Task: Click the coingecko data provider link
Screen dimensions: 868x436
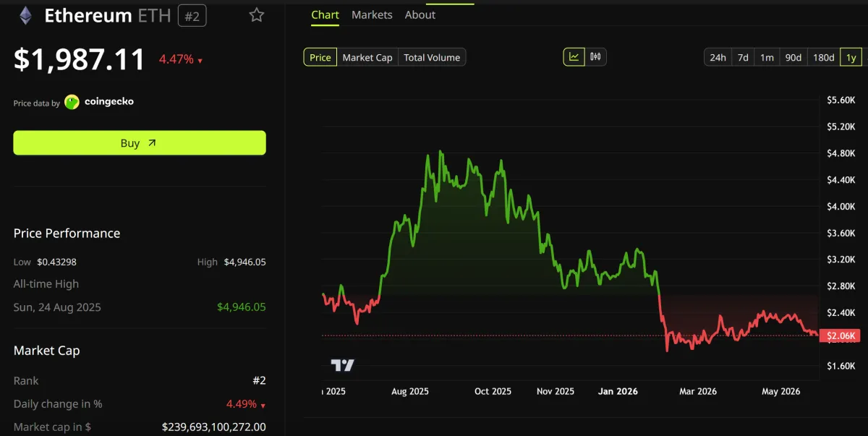Action: [x=109, y=102]
